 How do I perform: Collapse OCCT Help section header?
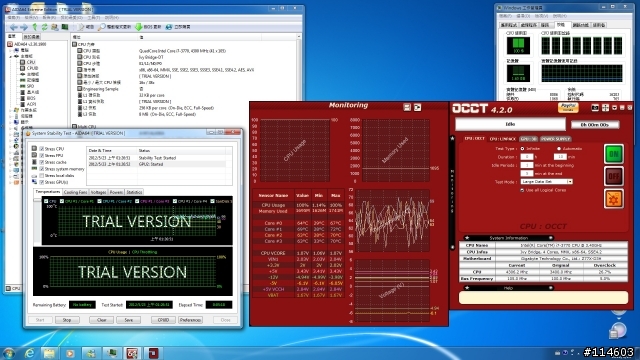(509, 288)
